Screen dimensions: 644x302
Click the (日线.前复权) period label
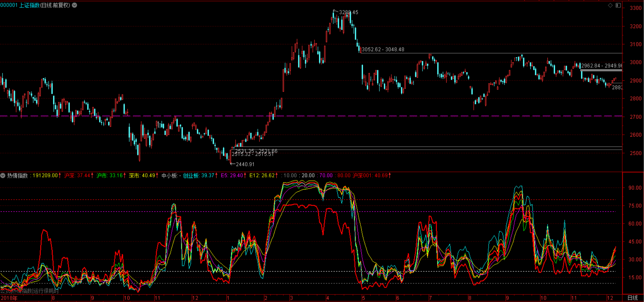coord(55,5)
